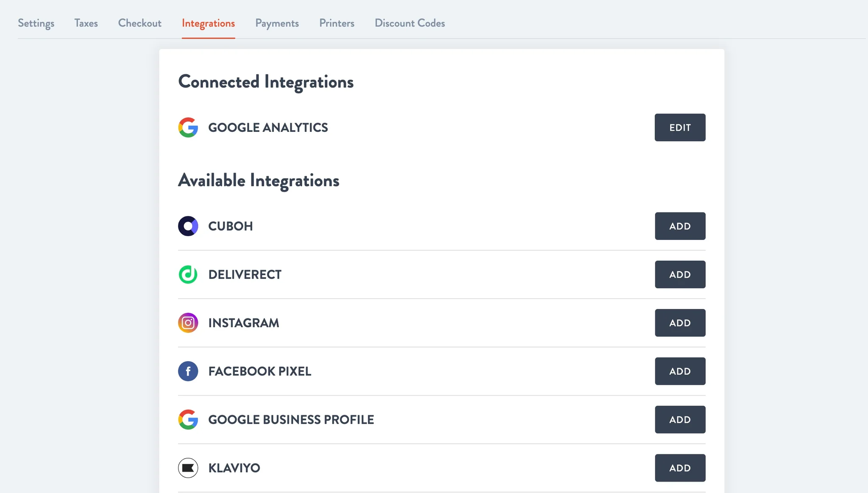Open the Settings tab

(x=36, y=23)
